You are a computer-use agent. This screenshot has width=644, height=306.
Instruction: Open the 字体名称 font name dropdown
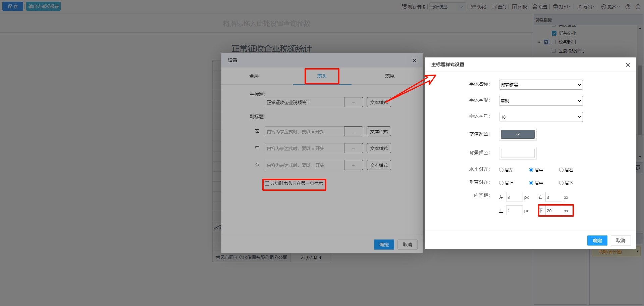[541, 85]
